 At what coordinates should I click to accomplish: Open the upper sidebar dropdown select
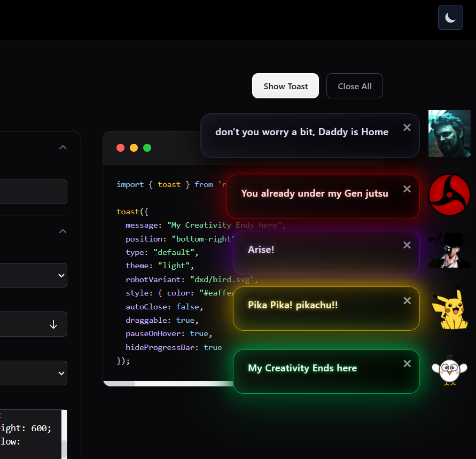(33, 275)
